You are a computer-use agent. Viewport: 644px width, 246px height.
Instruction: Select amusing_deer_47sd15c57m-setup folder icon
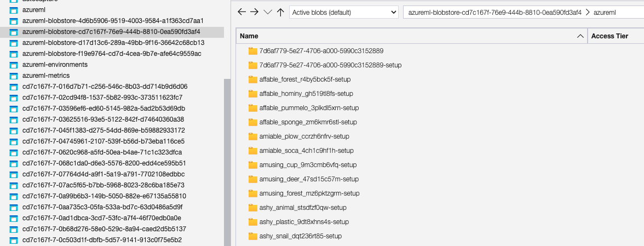tap(252, 179)
